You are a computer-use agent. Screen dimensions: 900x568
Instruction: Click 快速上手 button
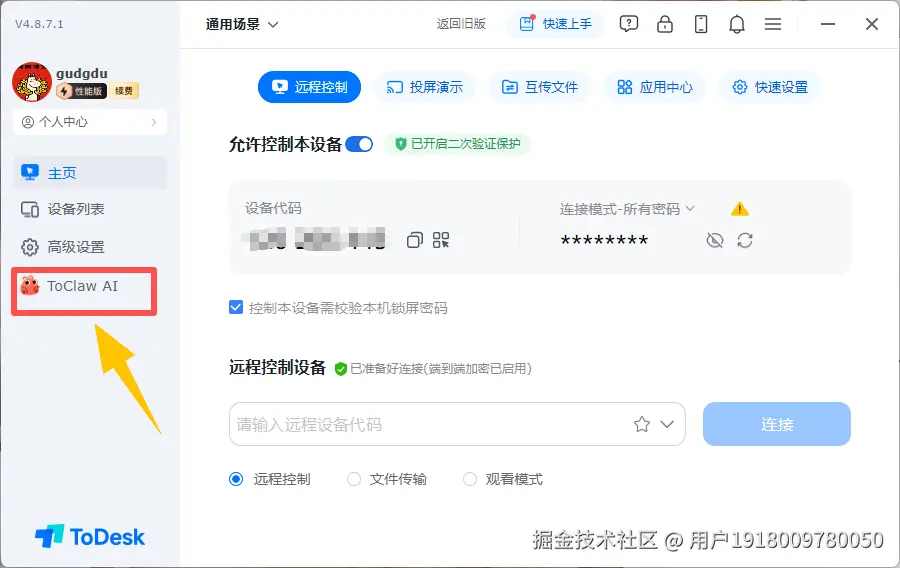[x=555, y=24]
